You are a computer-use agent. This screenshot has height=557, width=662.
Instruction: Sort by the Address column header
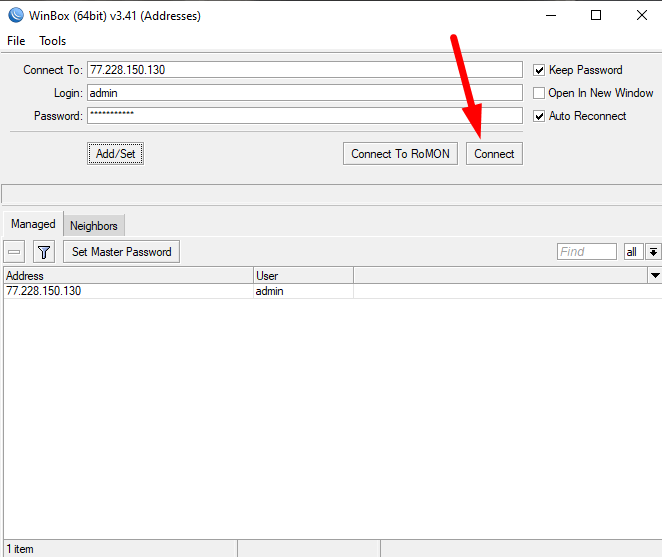128,275
